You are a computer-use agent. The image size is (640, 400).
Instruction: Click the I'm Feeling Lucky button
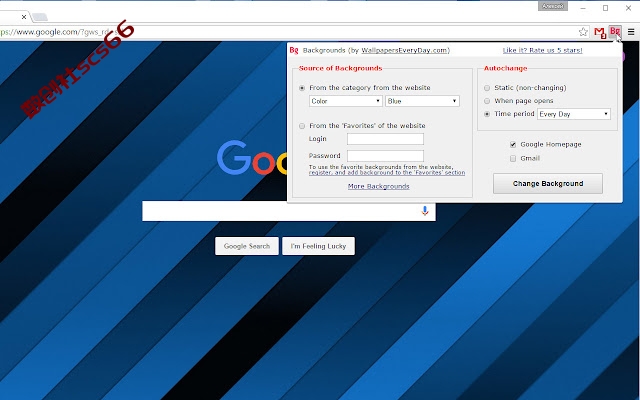tap(318, 246)
